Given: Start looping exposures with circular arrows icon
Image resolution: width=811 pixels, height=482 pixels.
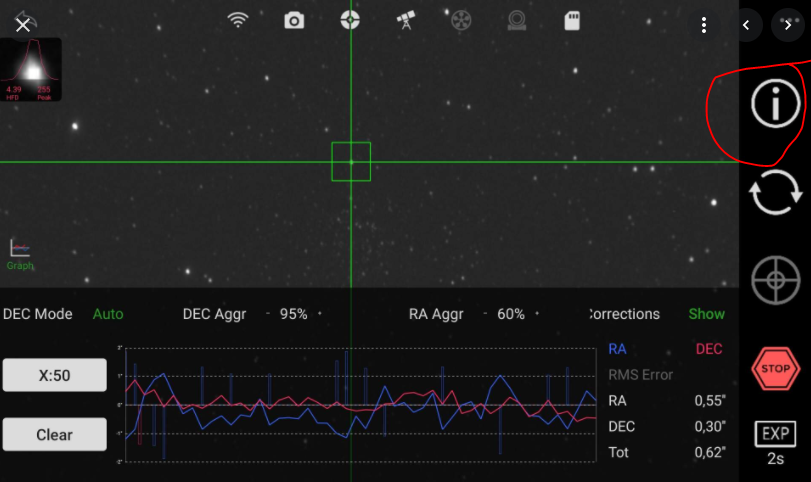Looking at the screenshot, I should pyautogui.click(x=775, y=192).
